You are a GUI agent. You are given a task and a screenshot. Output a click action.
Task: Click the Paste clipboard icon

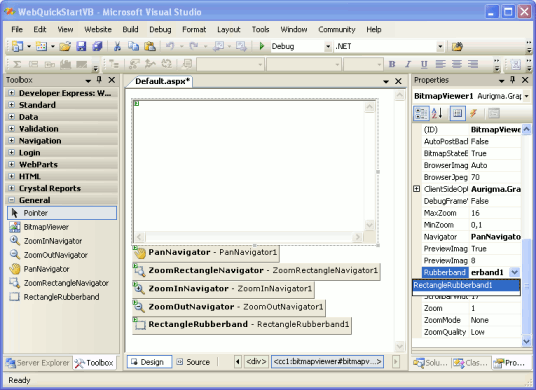coord(150,46)
